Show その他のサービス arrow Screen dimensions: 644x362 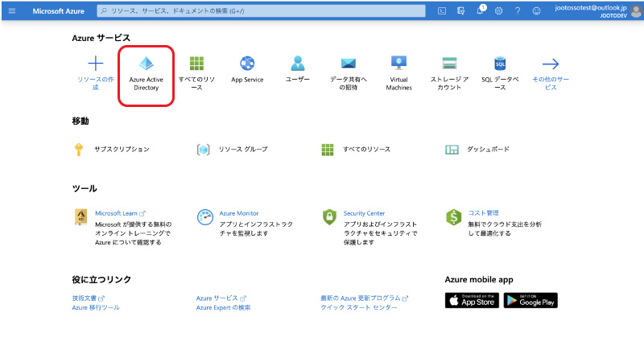(551, 64)
